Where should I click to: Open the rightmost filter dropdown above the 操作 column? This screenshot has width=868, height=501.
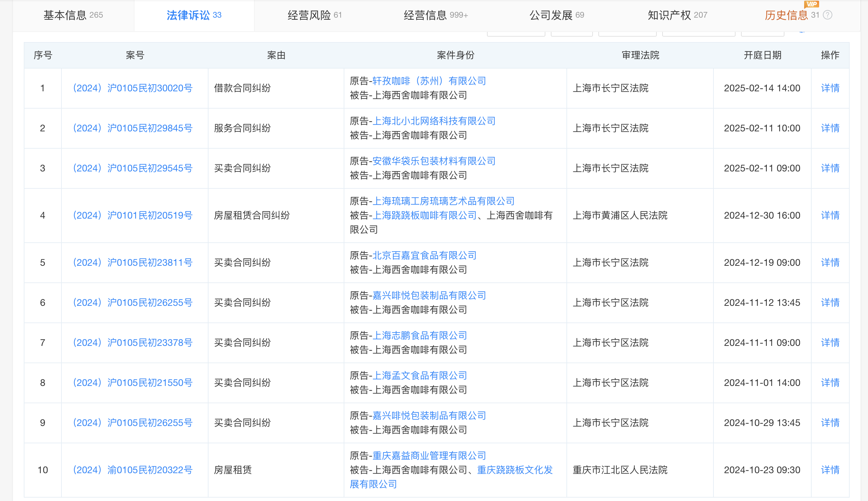pos(763,33)
